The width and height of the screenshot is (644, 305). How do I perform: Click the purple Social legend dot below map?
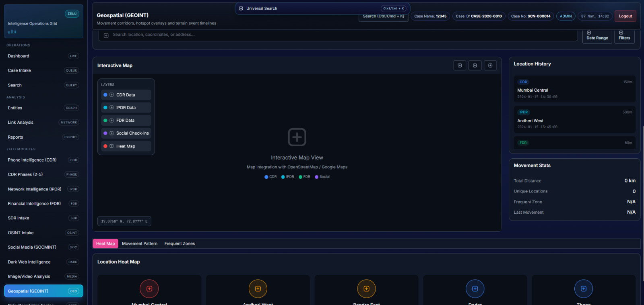pos(317,177)
